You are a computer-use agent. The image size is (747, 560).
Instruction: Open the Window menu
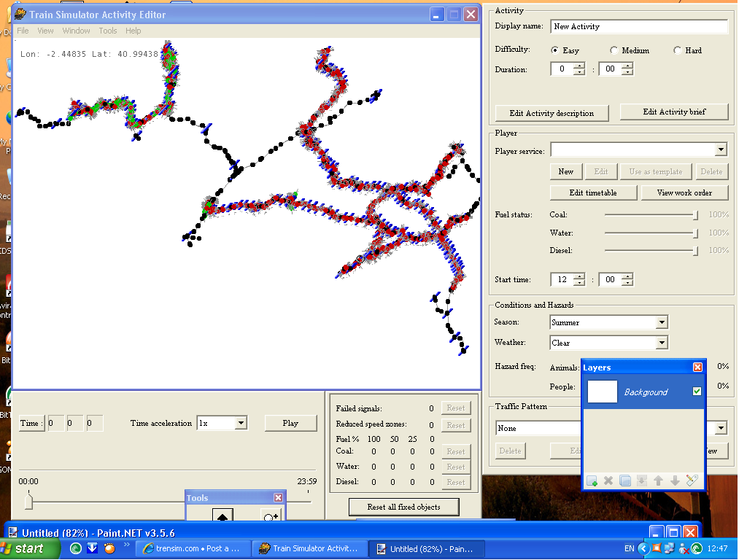[76, 31]
